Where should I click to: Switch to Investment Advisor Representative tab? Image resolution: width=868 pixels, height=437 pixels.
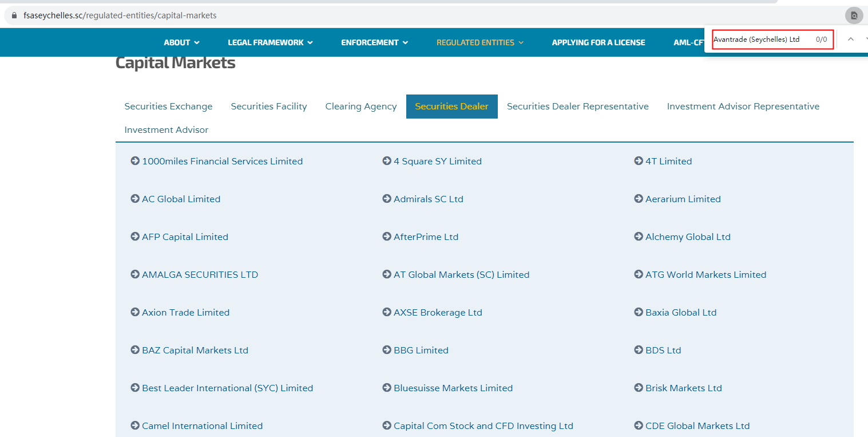(743, 107)
